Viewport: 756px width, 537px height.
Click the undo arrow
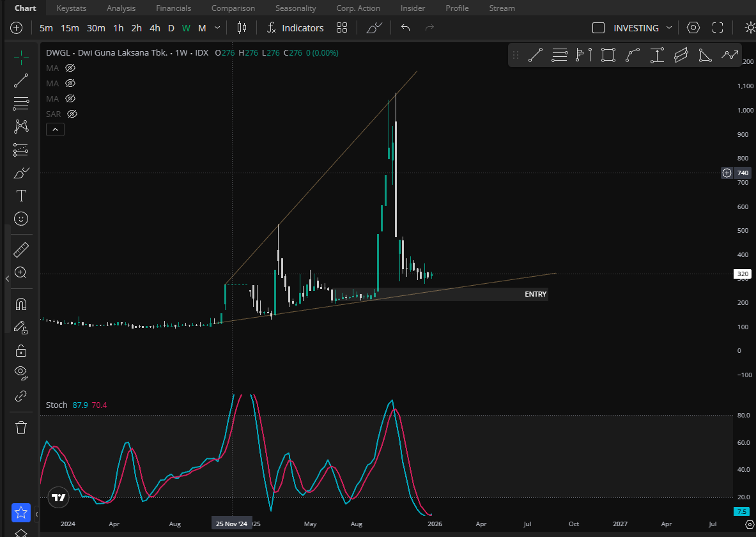point(405,28)
